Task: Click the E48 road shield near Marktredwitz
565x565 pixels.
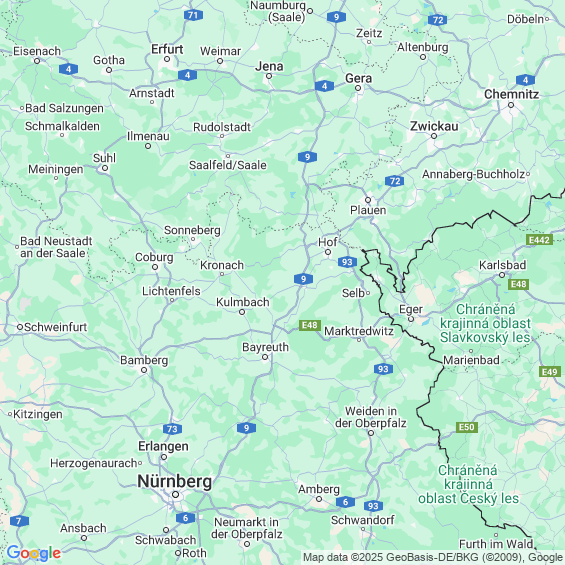Action: (310, 325)
